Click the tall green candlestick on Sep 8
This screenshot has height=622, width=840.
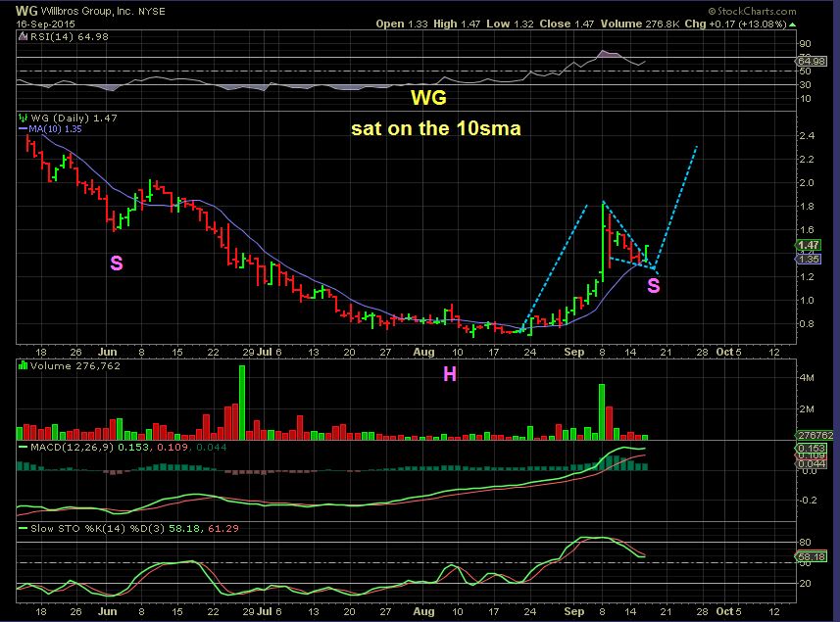(603, 241)
